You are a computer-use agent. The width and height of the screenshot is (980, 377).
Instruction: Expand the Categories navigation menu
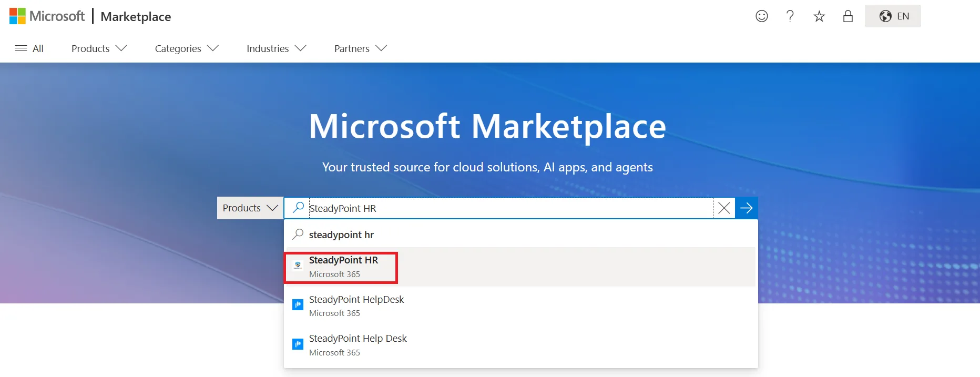[187, 48]
